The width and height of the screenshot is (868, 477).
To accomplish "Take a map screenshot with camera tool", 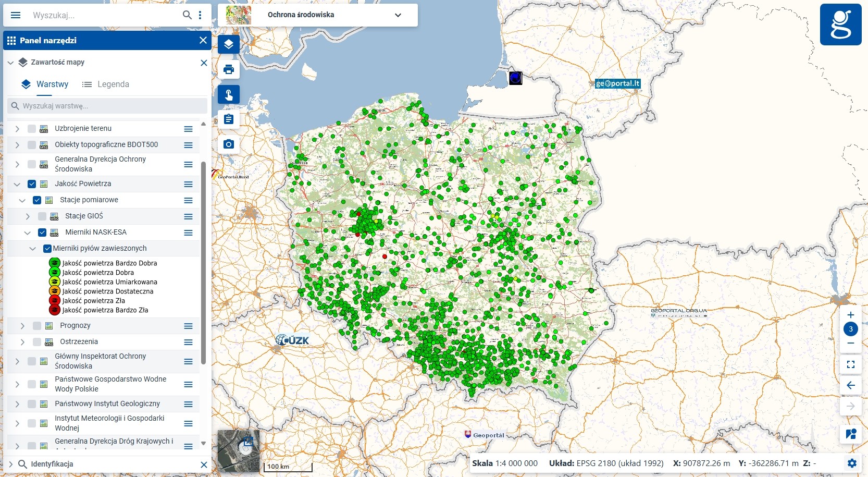I will [x=229, y=144].
